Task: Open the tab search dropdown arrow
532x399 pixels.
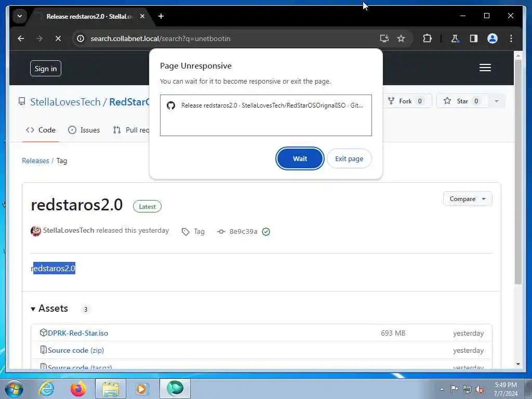Action: pos(20,16)
